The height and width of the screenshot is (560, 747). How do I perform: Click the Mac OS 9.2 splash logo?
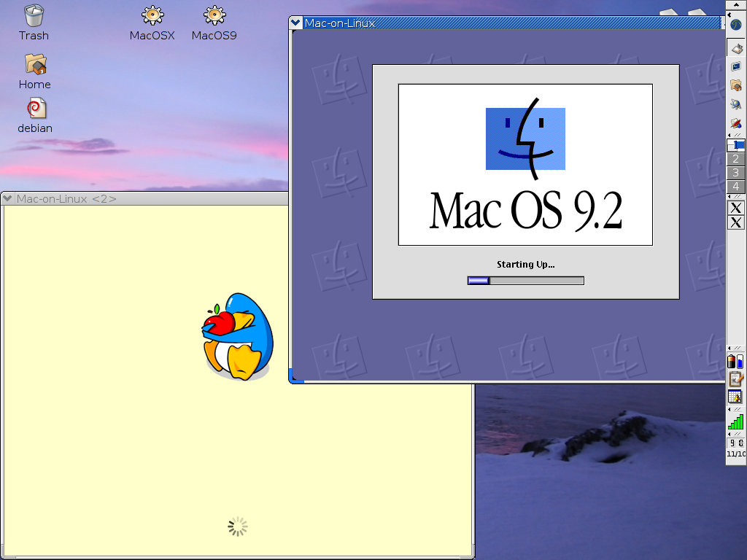(x=525, y=165)
